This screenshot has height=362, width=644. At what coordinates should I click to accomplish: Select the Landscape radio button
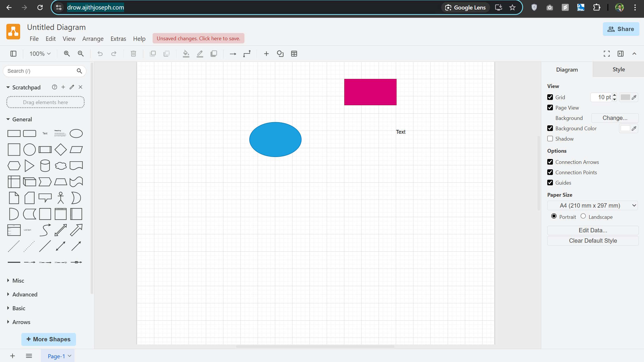(x=583, y=216)
